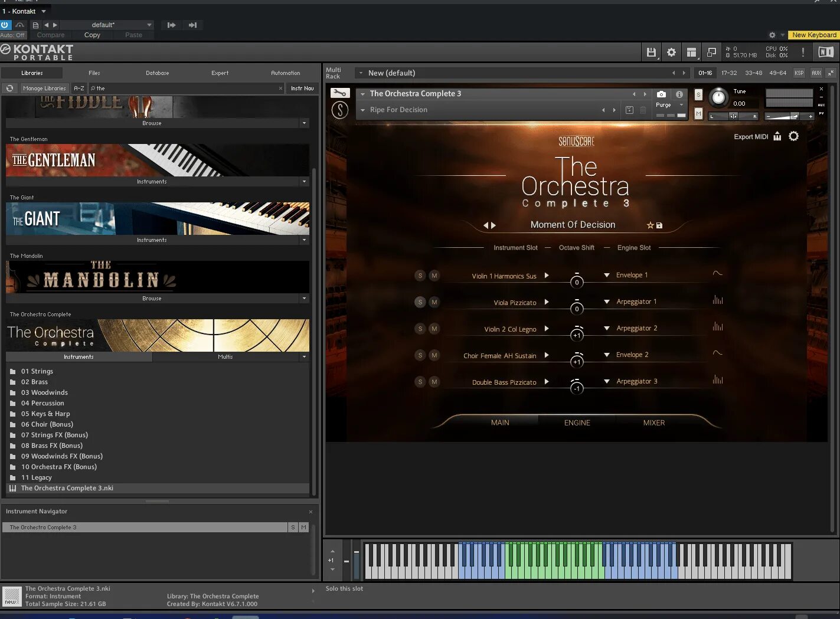Viewport: 840px width, 619px height.
Task: Click the Envelope 2 curve icon
Action: pos(718,353)
